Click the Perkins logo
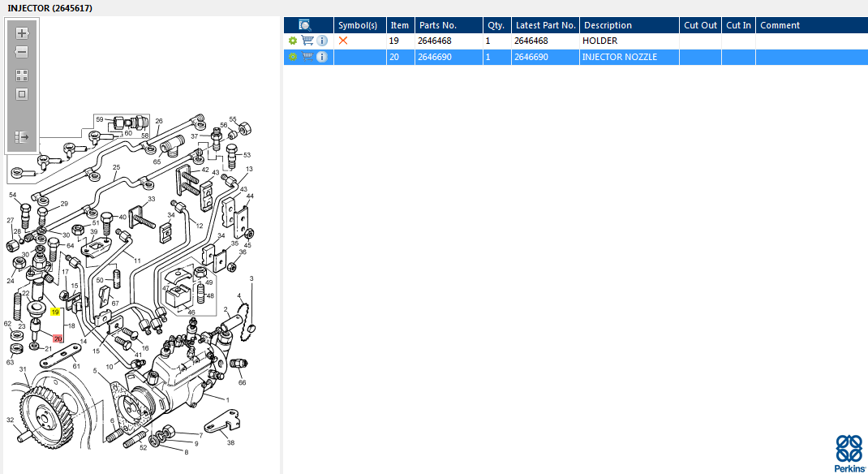Screen dimensions: 868x474 (x=849, y=453)
